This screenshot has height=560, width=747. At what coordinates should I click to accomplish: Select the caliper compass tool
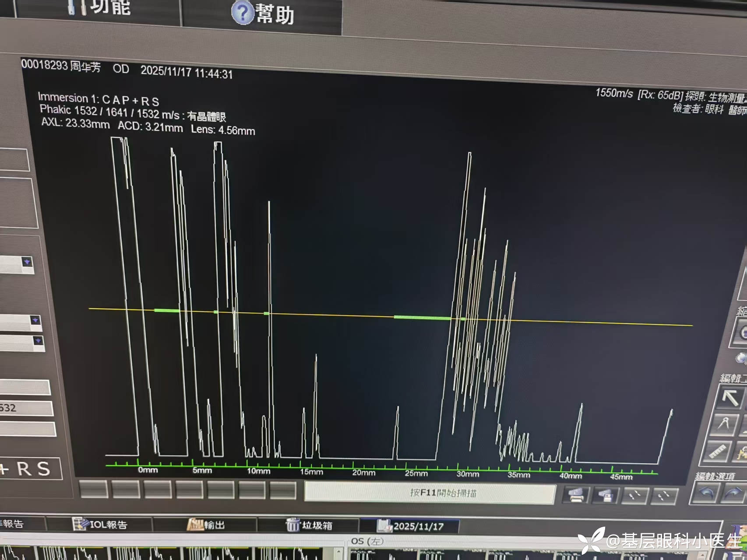pos(725,424)
